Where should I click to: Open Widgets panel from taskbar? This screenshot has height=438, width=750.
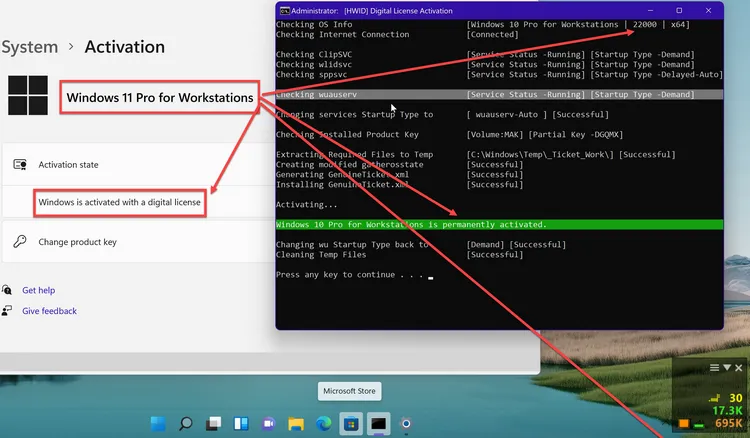(x=241, y=424)
